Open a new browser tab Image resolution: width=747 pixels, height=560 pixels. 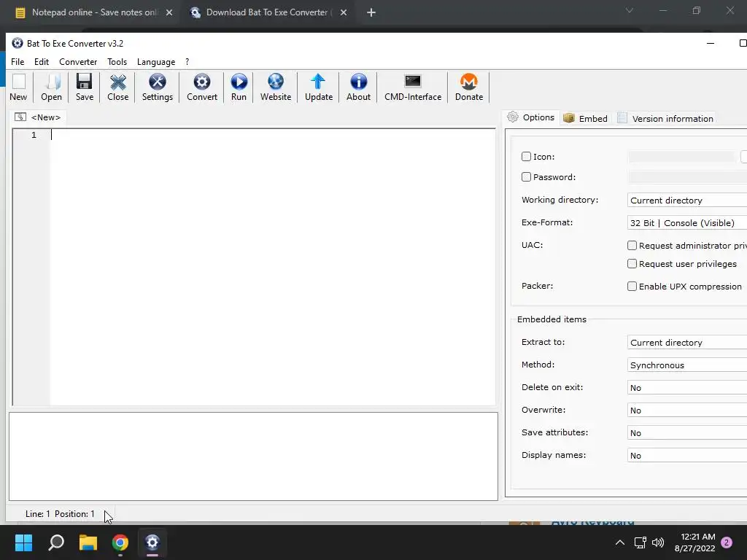(371, 13)
